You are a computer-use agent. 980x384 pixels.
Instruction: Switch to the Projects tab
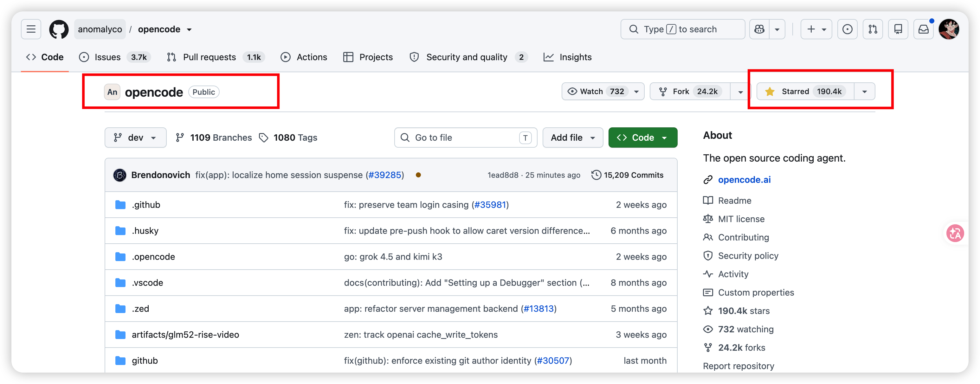point(368,57)
